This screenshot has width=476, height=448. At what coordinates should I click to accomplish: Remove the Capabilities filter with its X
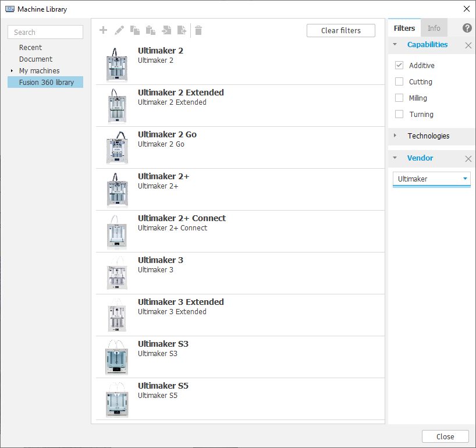(468, 45)
